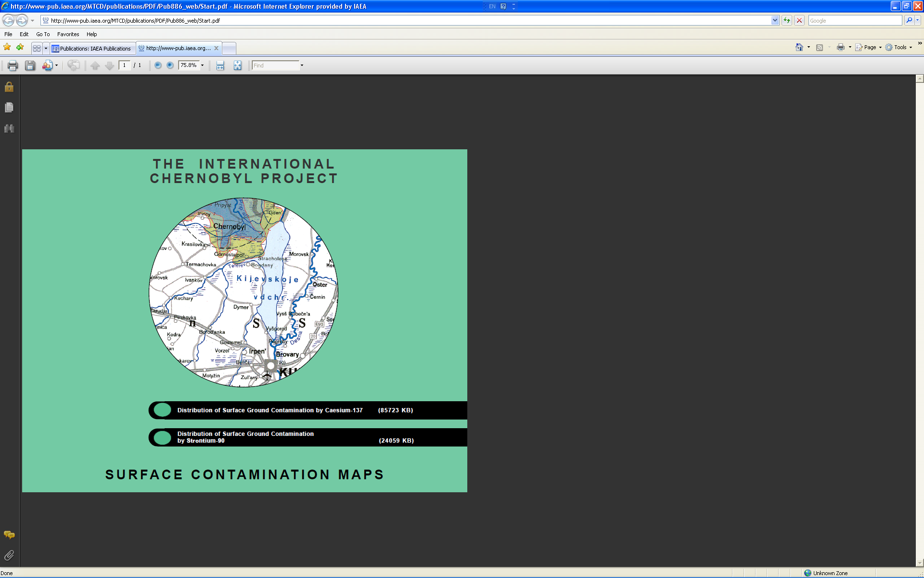Open the Help menu
924x578 pixels.
[x=92, y=34]
